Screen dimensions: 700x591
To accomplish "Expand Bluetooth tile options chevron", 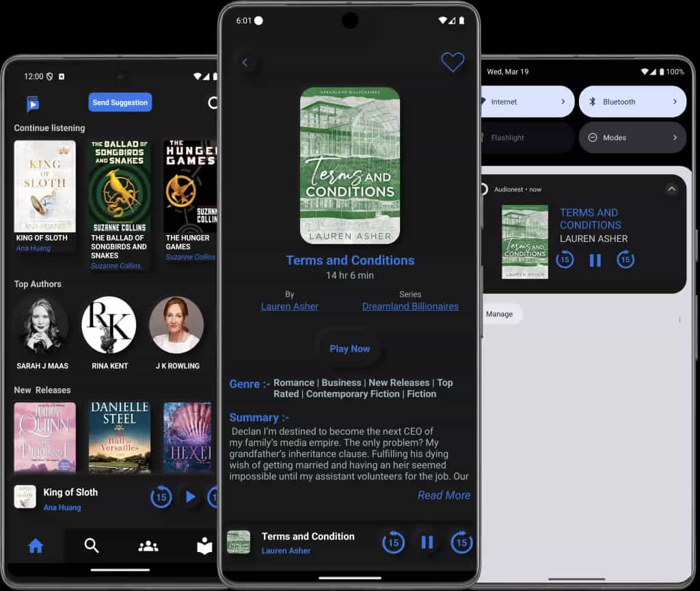I will click(x=675, y=102).
